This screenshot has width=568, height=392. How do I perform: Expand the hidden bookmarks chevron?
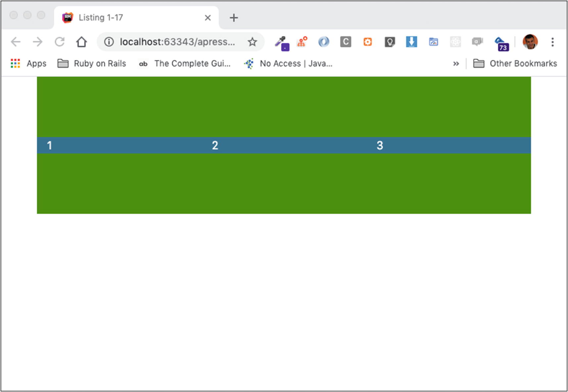tap(456, 64)
